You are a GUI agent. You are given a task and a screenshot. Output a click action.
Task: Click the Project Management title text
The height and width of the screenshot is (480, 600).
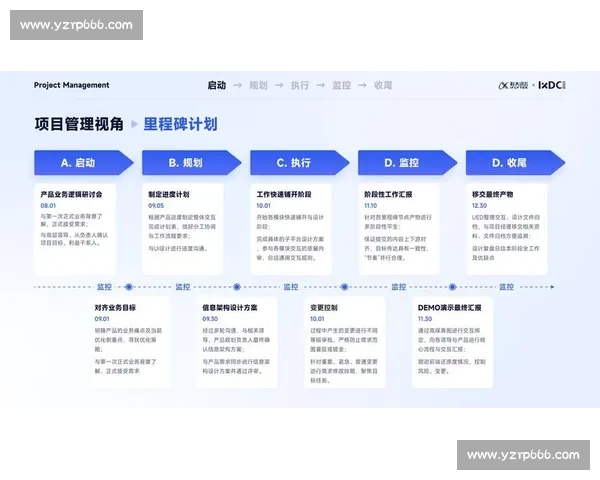click(72, 86)
